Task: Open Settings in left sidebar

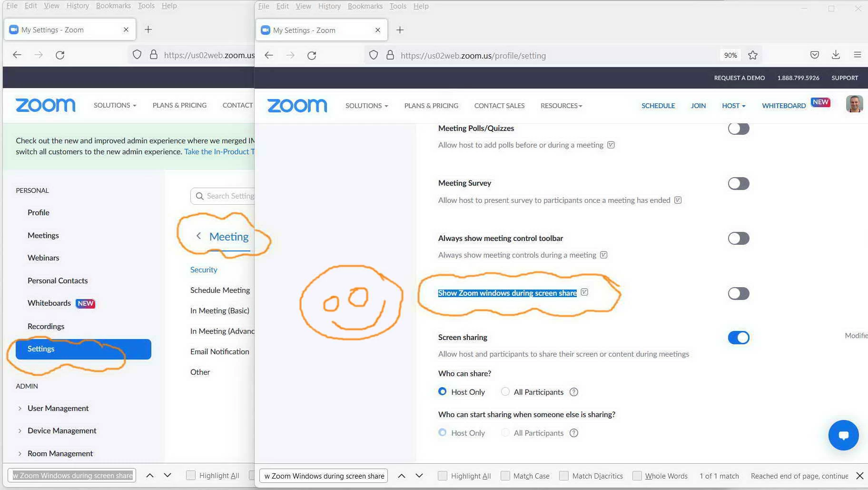Action: (83, 349)
